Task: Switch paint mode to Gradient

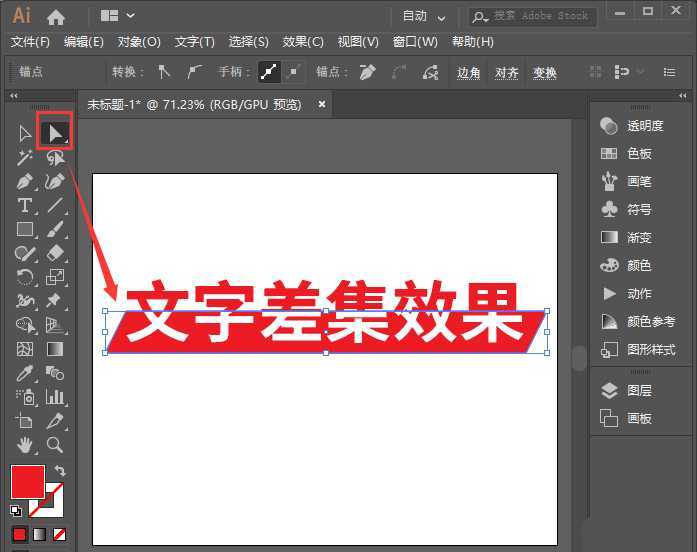Action: (39, 534)
